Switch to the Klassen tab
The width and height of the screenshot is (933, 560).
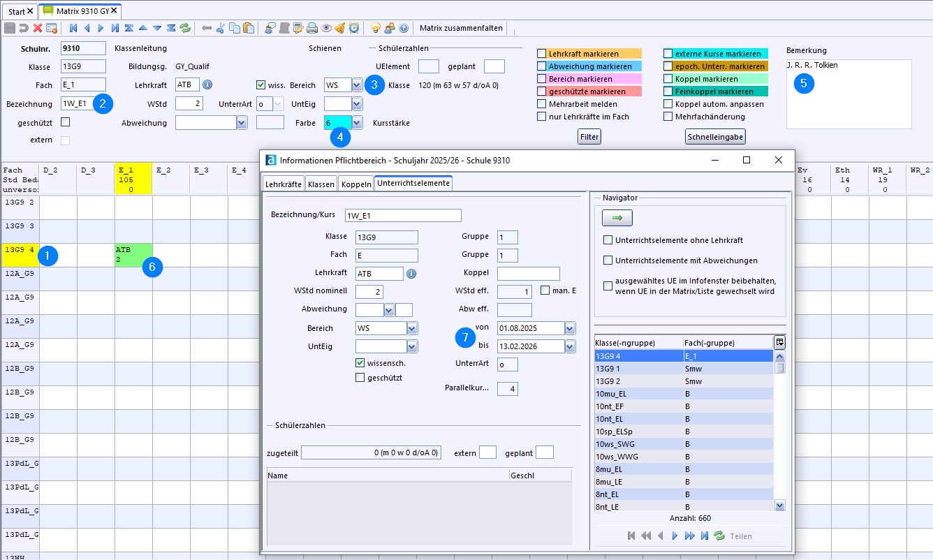coord(321,184)
